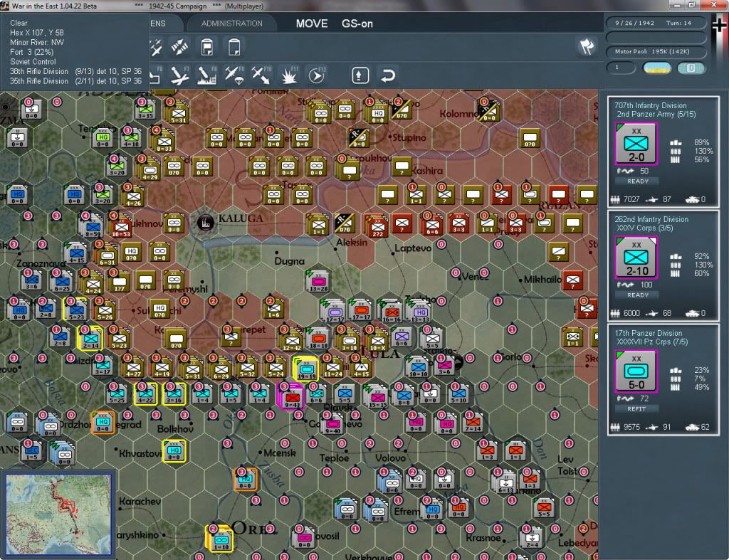Open the blank clipboard report icon
This screenshot has height=560, width=729.
coord(234,48)
